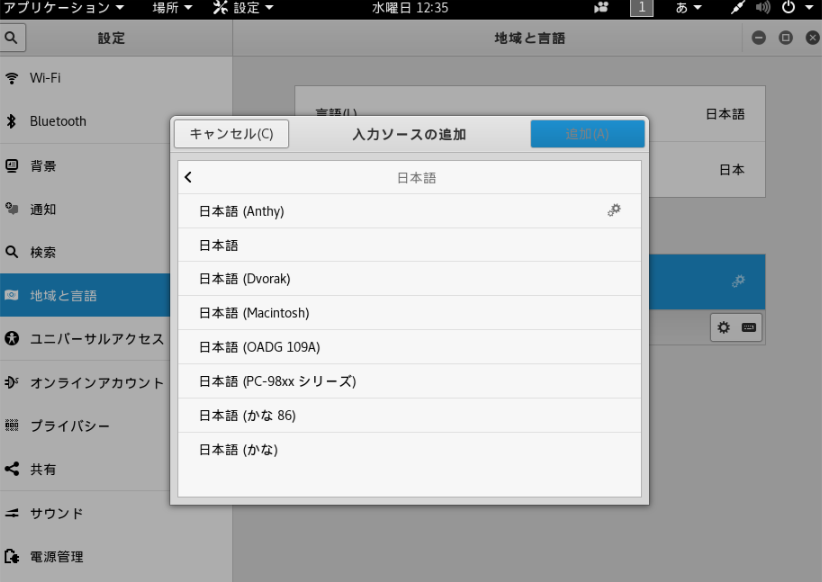Open the power system menu
This screenshot has height=582, width=822.
point(797,8)
